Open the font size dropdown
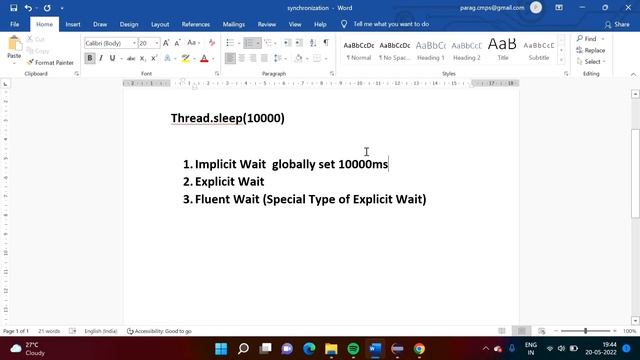 pos(157,43)
